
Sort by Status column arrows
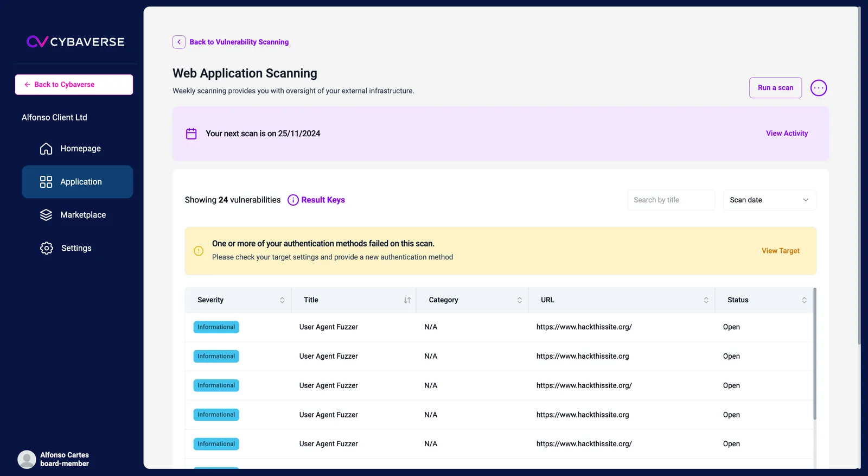click(804, 300)
